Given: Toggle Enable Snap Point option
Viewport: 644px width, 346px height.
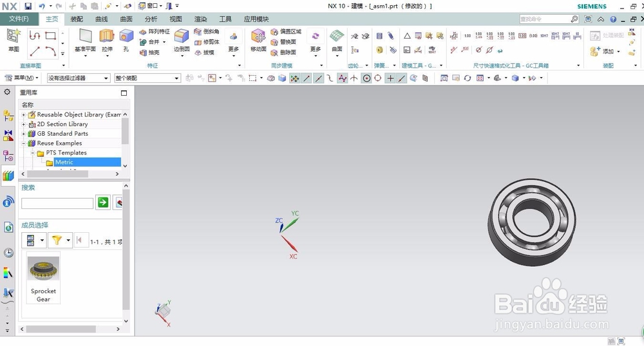Looking at the screenshot, I should point(295,78).
